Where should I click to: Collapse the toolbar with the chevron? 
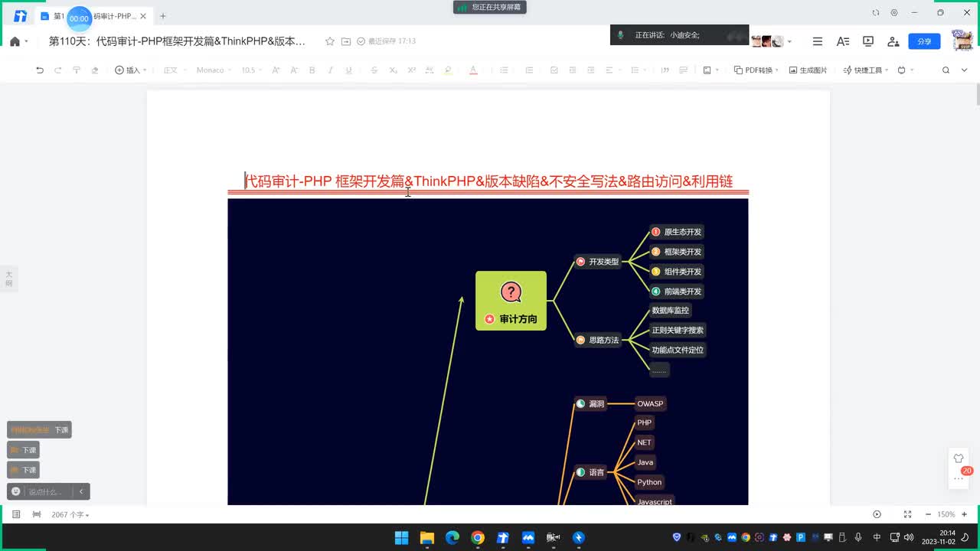pyautogui.click(x=964, y=70)
